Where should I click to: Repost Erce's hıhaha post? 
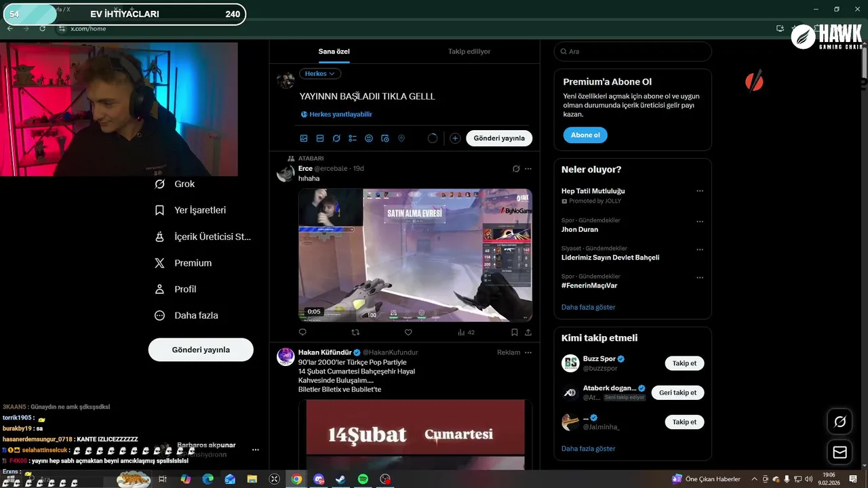point(355,332)
